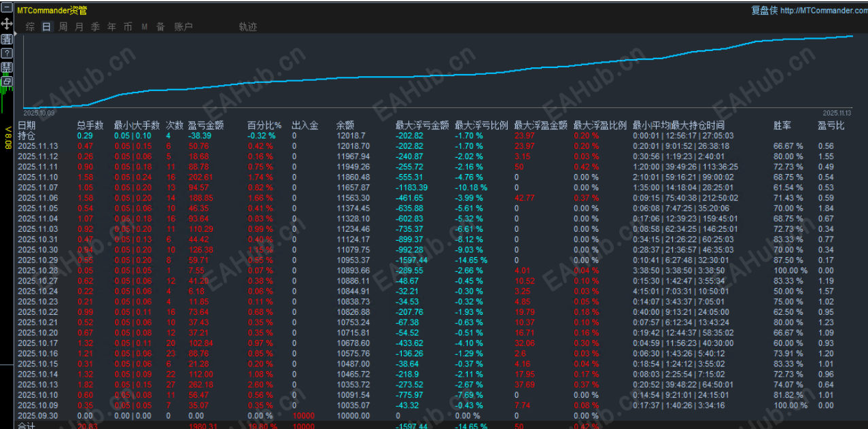Switch to the 周 weekly tab
This screenshot has height=429, width=868.
[x=63, y=27]
